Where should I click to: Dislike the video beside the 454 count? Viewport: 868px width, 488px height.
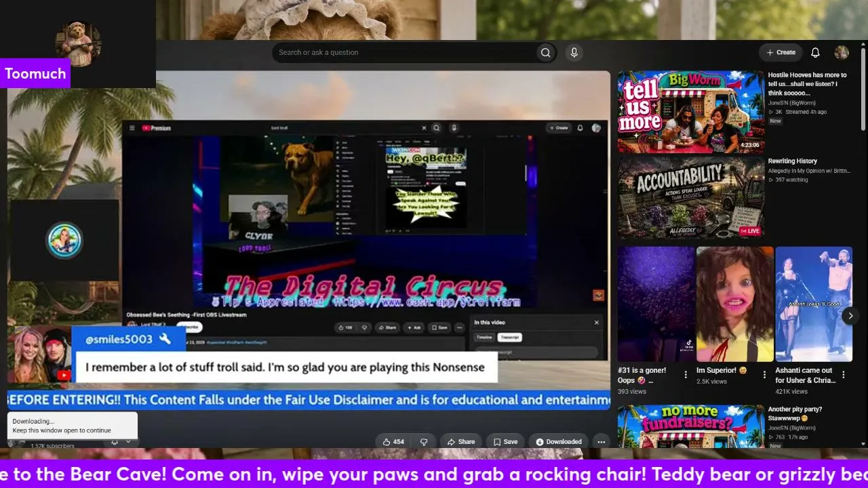click(424, 442)
